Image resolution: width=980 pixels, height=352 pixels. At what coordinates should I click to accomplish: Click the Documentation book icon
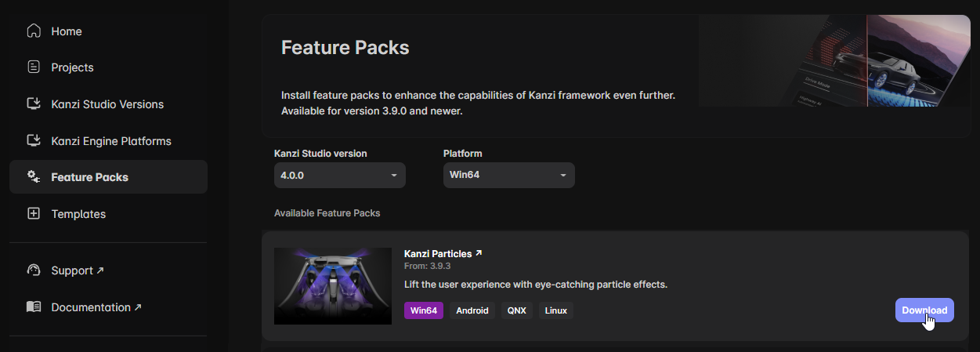[33, 307]
